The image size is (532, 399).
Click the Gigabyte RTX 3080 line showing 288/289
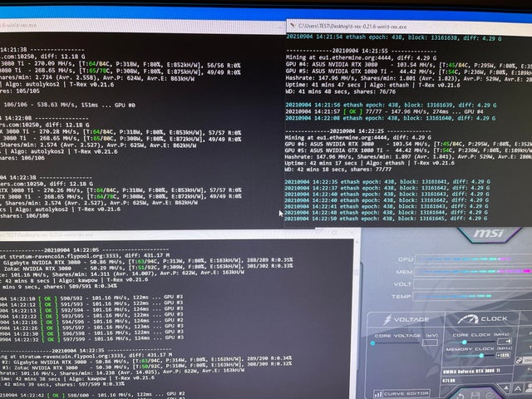tap(146, 261)
